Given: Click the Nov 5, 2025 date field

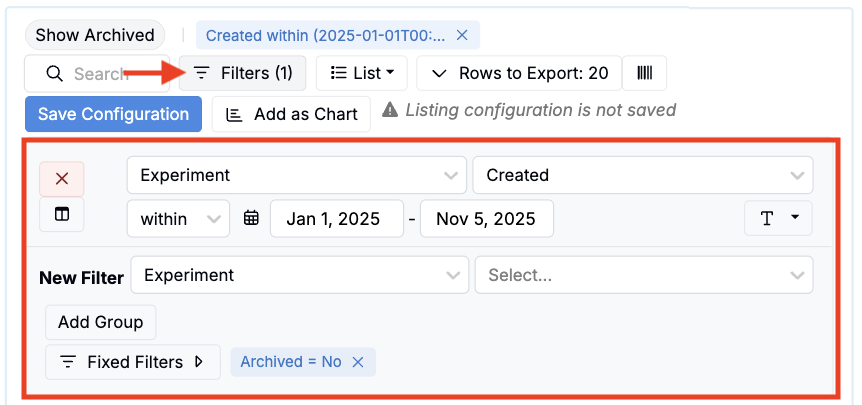Looking at the screenshot, I should tap(487, 219).
